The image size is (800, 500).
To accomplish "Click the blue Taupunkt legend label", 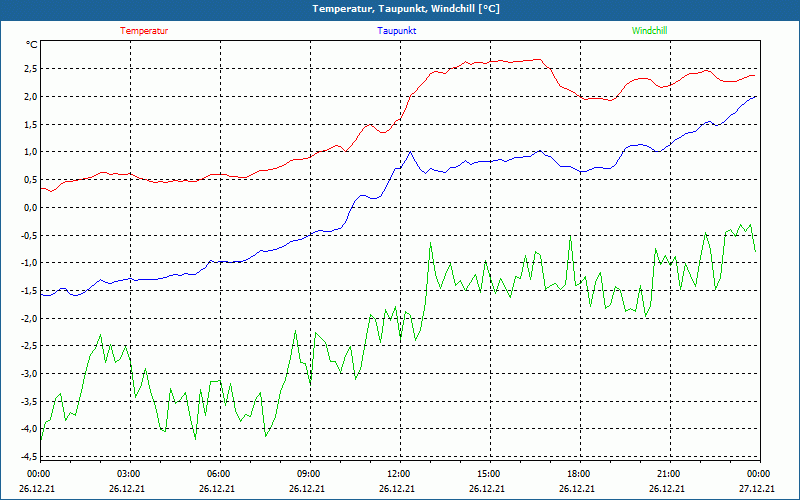I will coord(396,31).
